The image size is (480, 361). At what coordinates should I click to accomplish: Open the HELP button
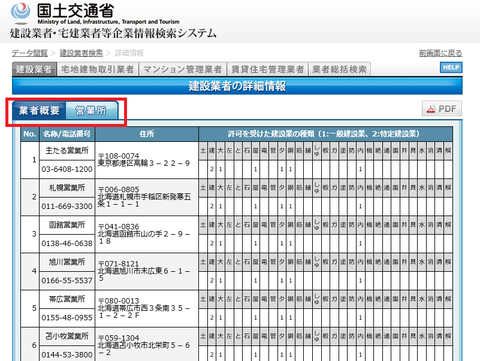451,67
